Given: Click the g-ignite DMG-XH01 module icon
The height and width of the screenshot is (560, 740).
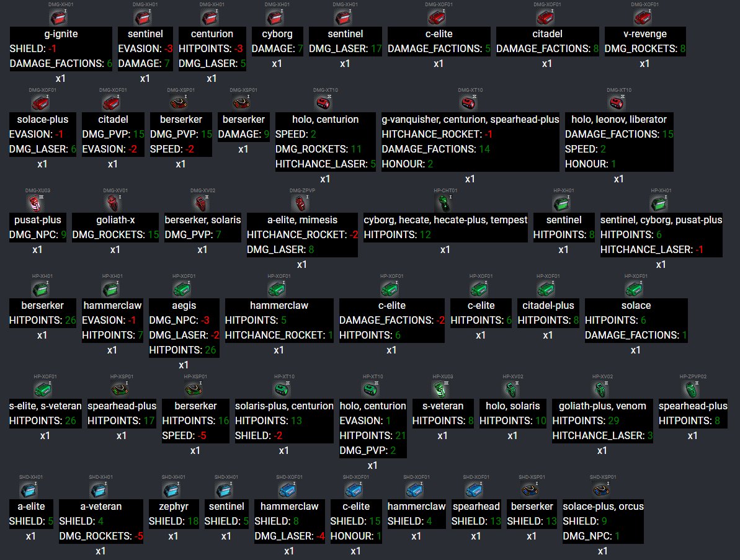Looking at the screenshot, I should pyautogui.click(x=61, y=17).
